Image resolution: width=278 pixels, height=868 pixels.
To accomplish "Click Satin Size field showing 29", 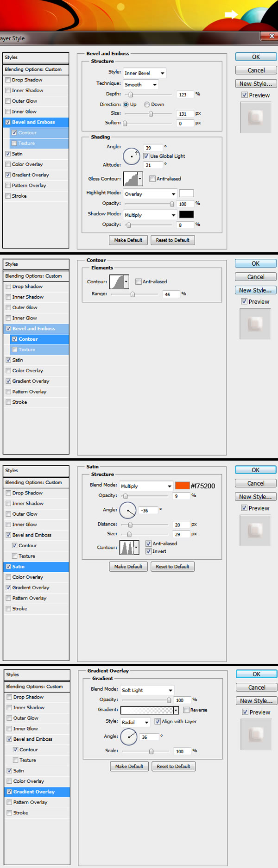I will [x=181, y=534].
